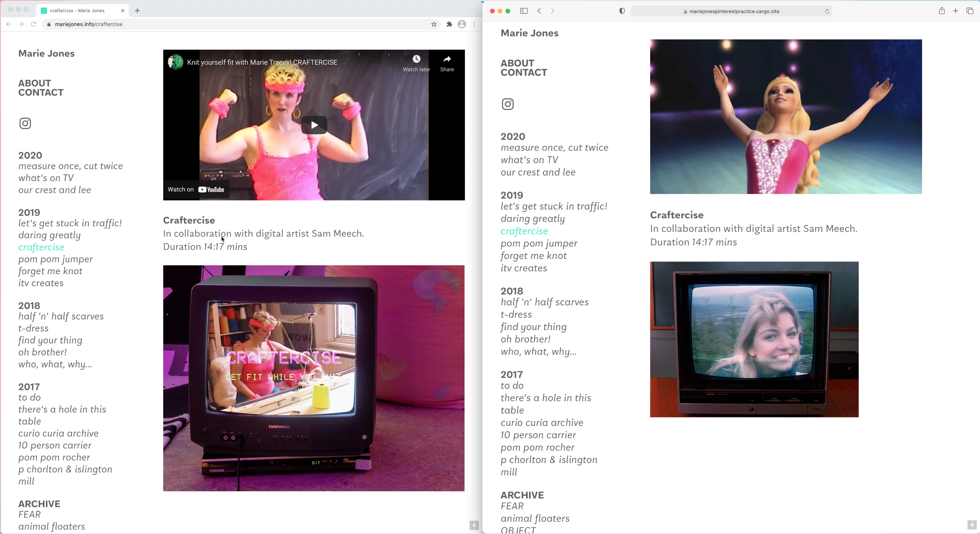Open a new Chrome tab

click(137, 11)
